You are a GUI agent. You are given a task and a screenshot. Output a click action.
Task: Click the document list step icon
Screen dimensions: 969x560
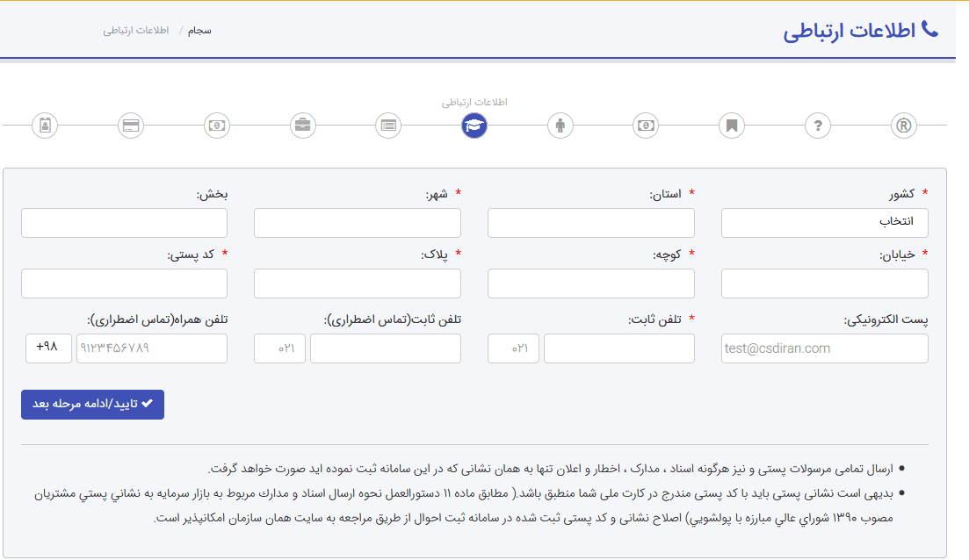pyautogui.click(x=387, y=126)
